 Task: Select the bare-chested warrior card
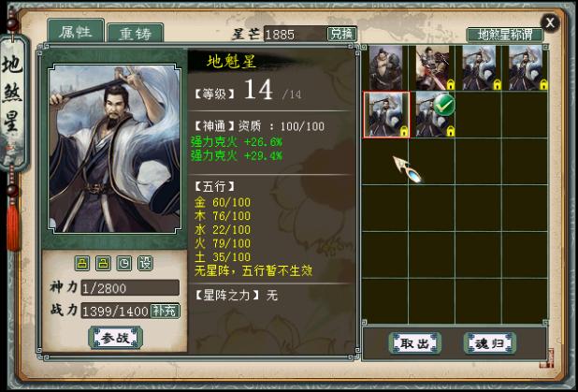(385, 68)
